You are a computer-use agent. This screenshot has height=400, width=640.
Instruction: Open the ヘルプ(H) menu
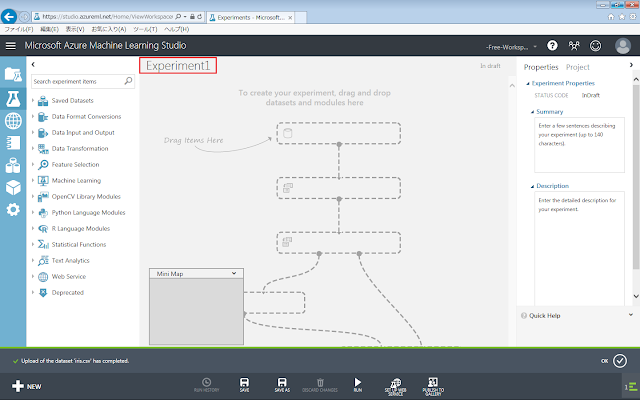tap(176, 29)
